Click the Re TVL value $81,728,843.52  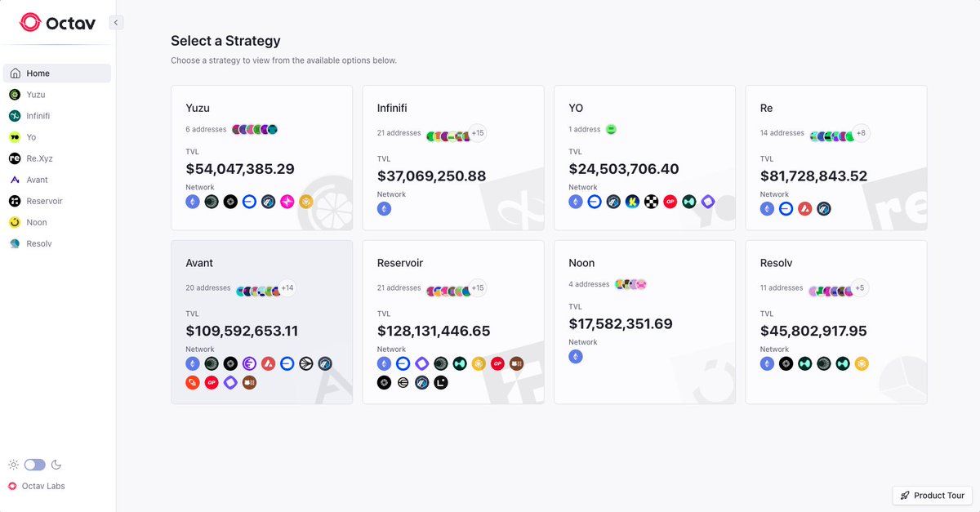[813, 176]
